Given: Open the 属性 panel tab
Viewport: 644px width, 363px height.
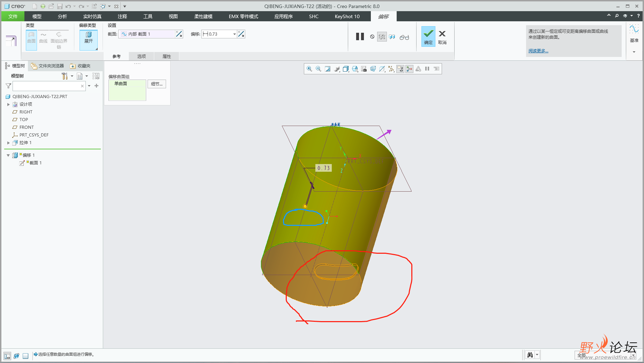Looking at the screenshot, I should click(167, 56).
